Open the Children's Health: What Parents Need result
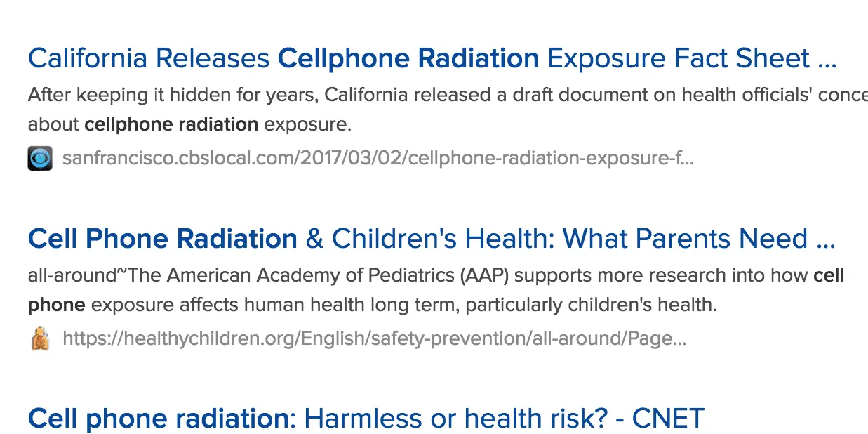868x434 pixels. click(x=432, y=239)
